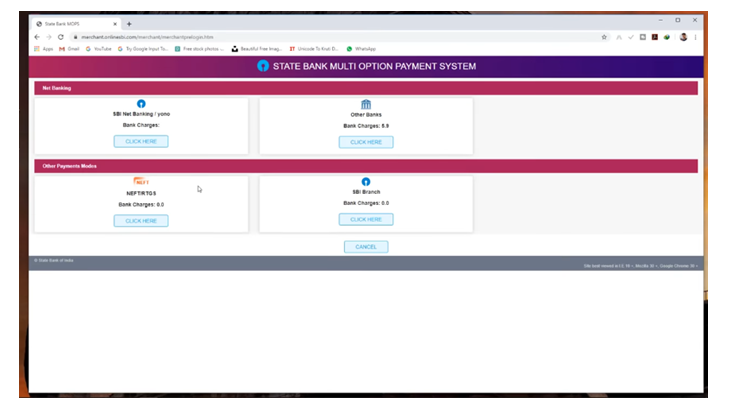Open the YouTube bookmark

[98, 48]
